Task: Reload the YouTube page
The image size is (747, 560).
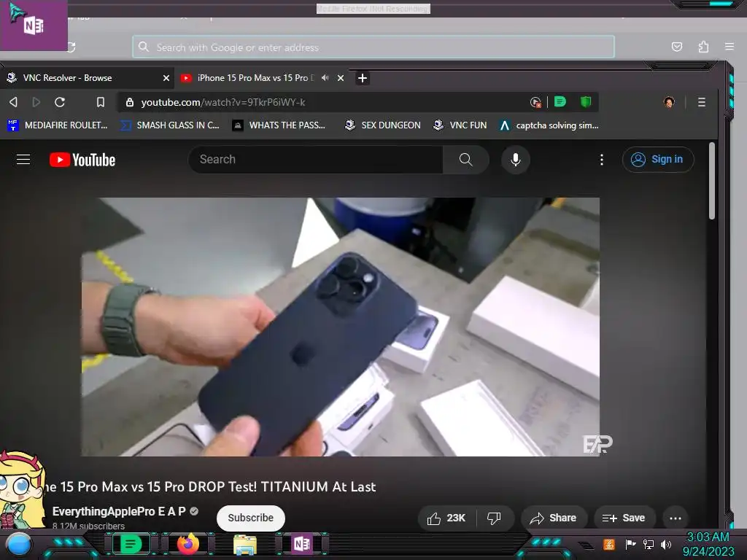Action: point(60,102)
